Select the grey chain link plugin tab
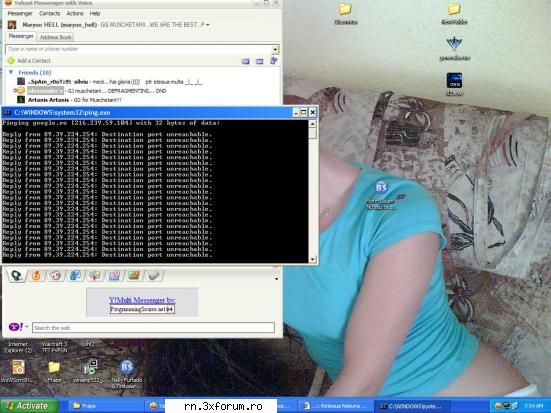Viewport: 551px width, 413px height. tap(154, 276)
